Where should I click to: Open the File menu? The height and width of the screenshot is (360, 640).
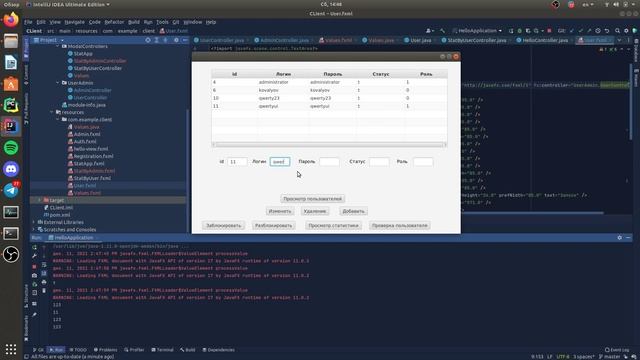point(28,22)
